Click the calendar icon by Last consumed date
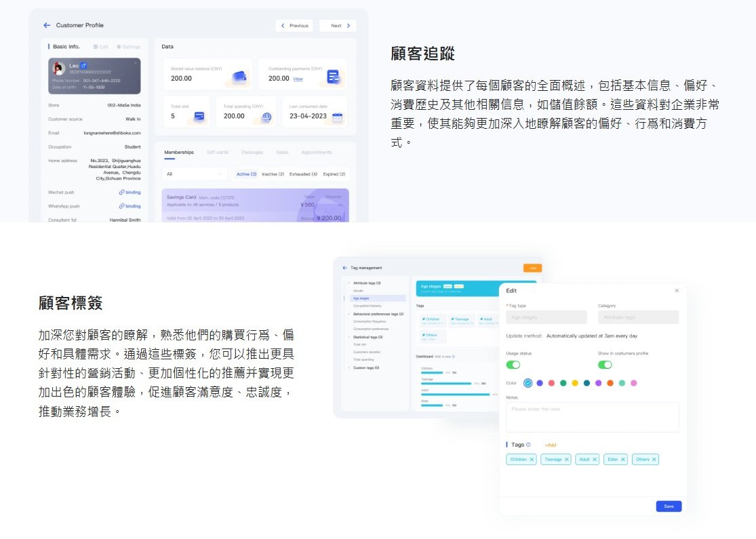 (x=337, y=117)
